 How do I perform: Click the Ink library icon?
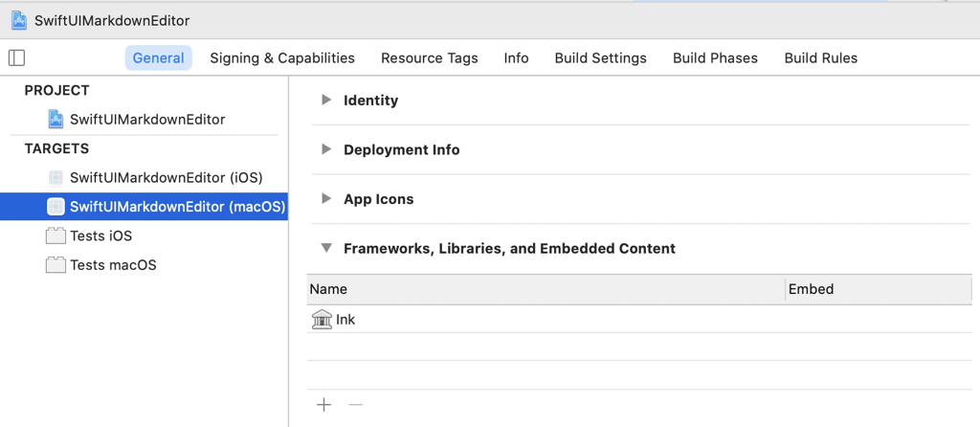coord(322,320)
